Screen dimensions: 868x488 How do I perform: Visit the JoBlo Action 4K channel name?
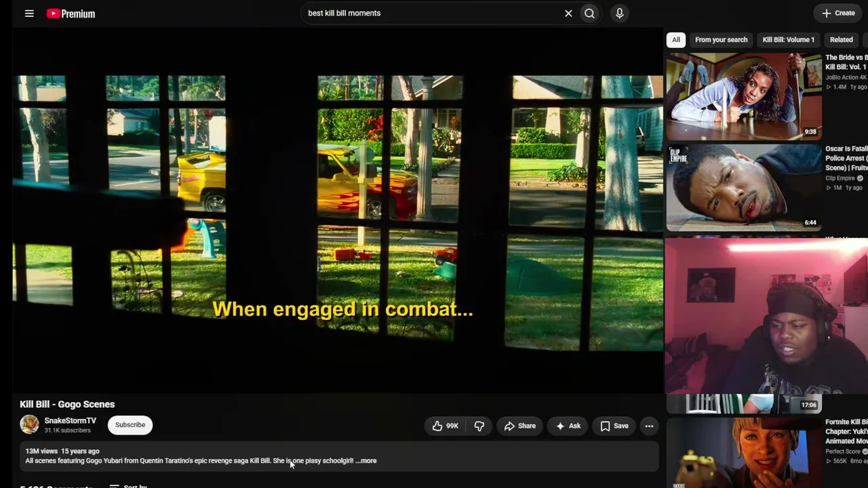click(846, 77)
